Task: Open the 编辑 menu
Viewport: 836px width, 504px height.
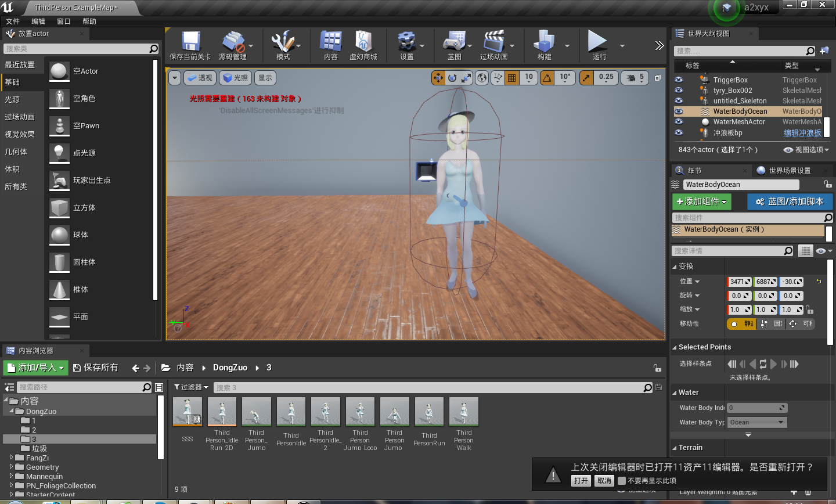Action: (x=38, y=21)
